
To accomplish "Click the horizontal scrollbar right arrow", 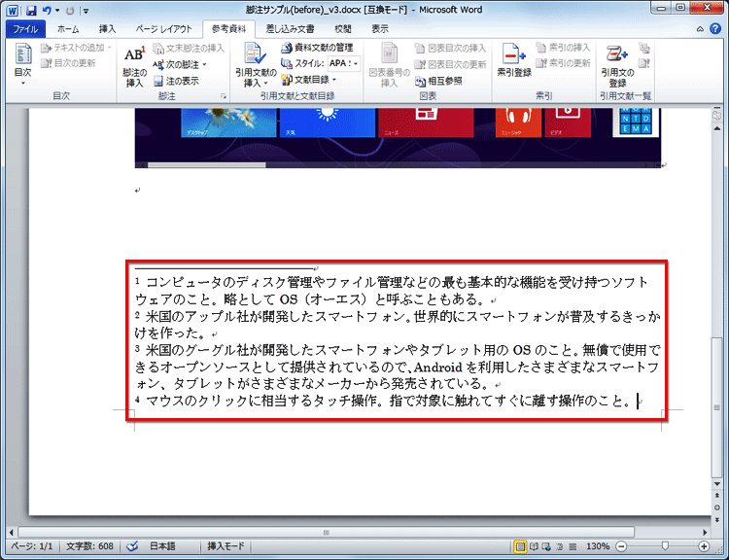I will [x=705, y=532].
